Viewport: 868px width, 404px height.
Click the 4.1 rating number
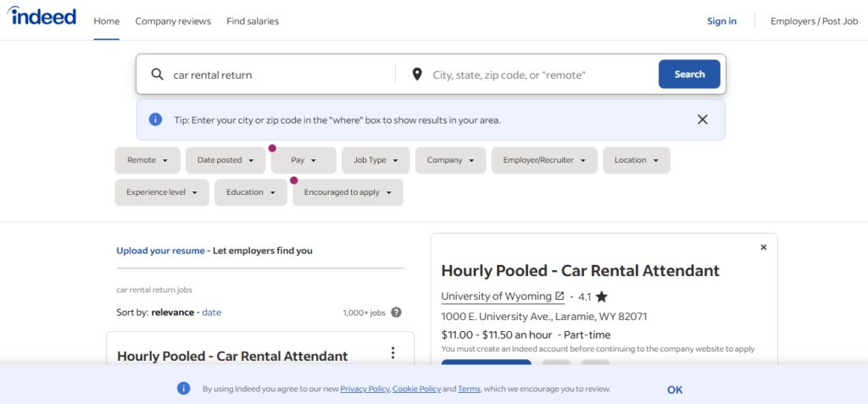(585, 296)
